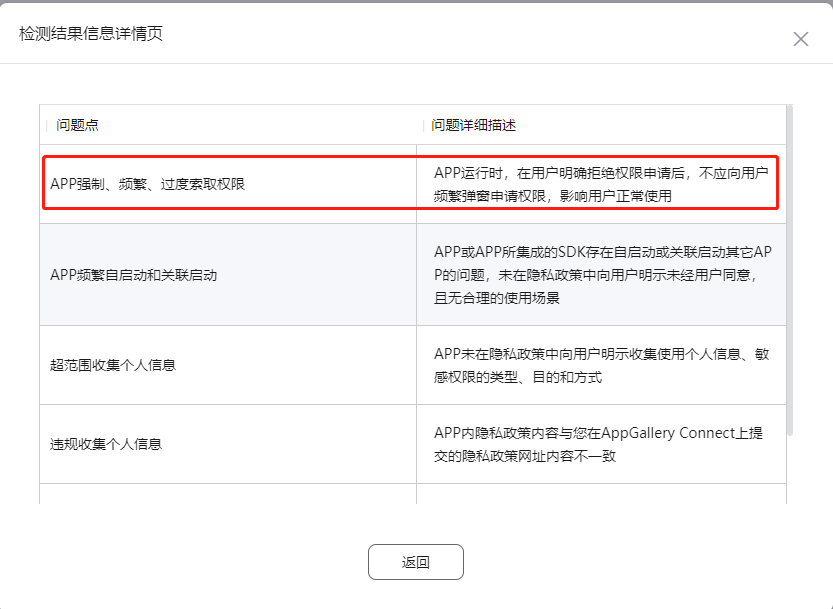
Task: Click description about 频繁弹窗申请权限
Action: (600, 184)
